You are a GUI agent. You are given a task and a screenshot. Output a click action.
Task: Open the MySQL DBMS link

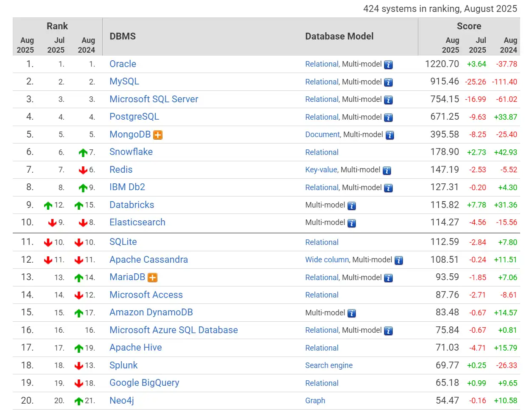(x=124, y=81)
